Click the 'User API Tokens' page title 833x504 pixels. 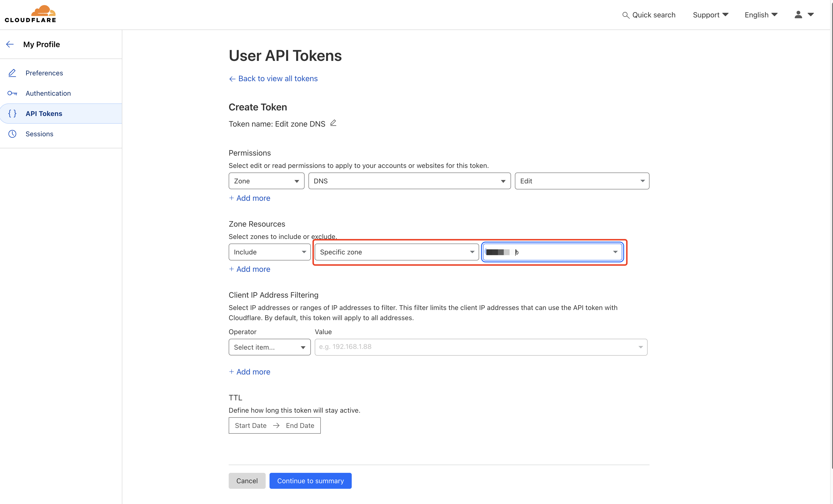tap(285, 55)
